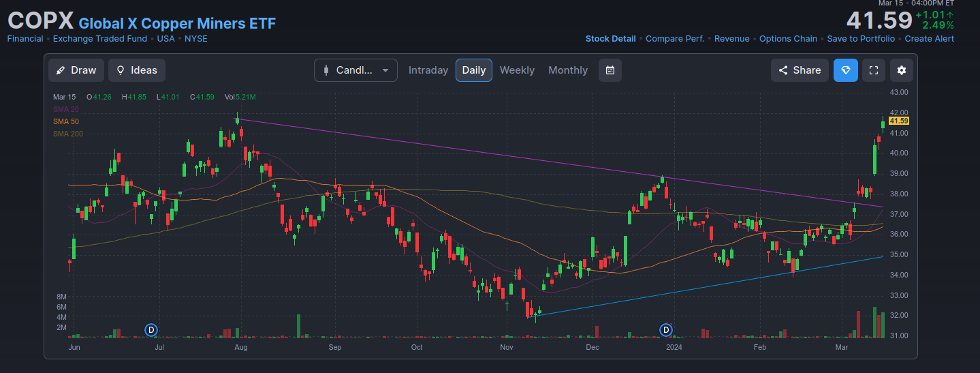Click the blue diamond premium icon

(x=846, y=70)
